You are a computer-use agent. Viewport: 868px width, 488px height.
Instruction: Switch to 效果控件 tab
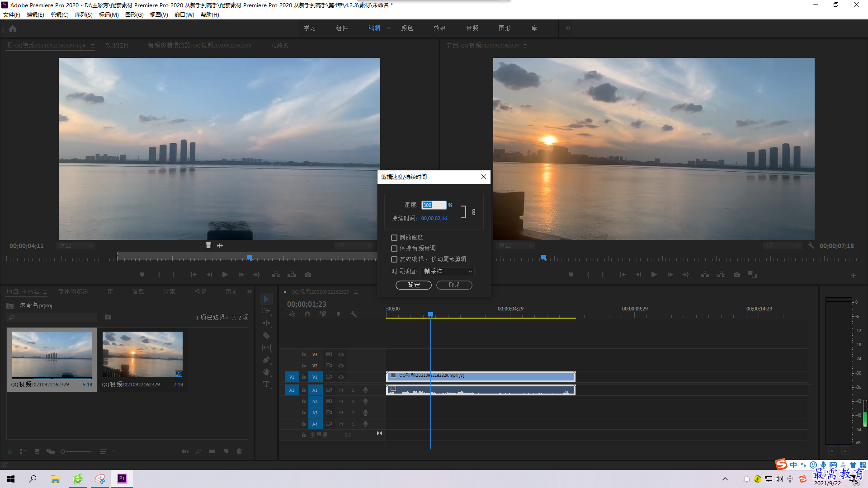[x=117, y=46]
